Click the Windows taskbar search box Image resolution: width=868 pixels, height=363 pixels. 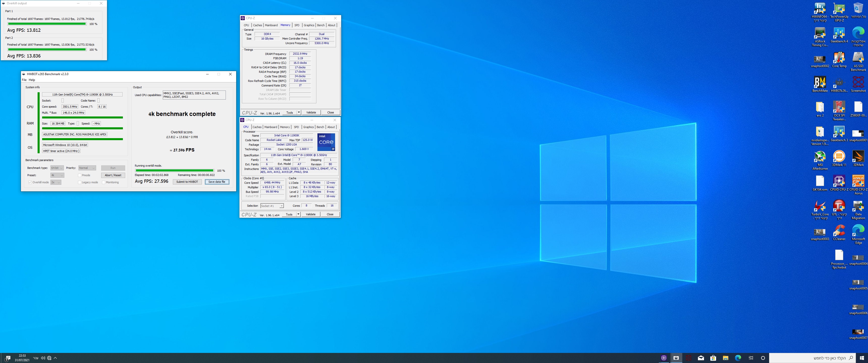[x=812, y=358]
